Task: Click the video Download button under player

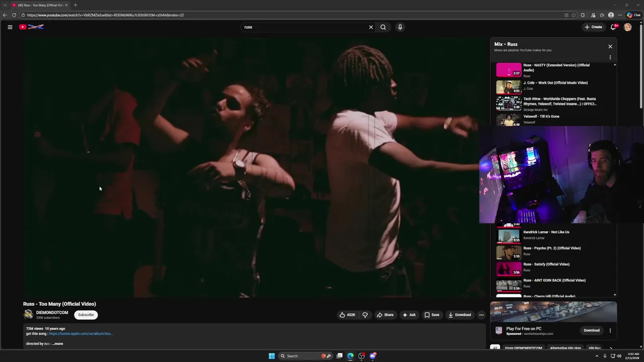Action: [460, 315]
